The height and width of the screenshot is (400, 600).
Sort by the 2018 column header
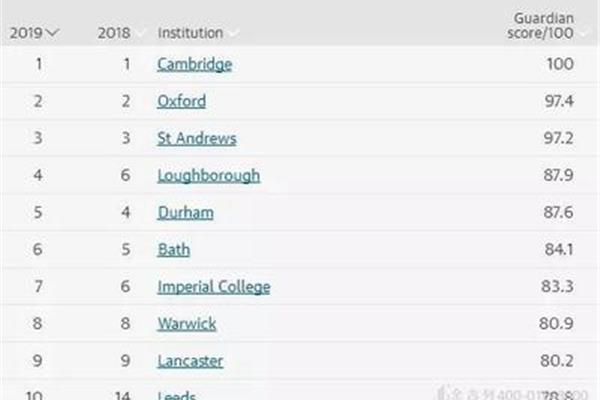click(x=114, y=33)
